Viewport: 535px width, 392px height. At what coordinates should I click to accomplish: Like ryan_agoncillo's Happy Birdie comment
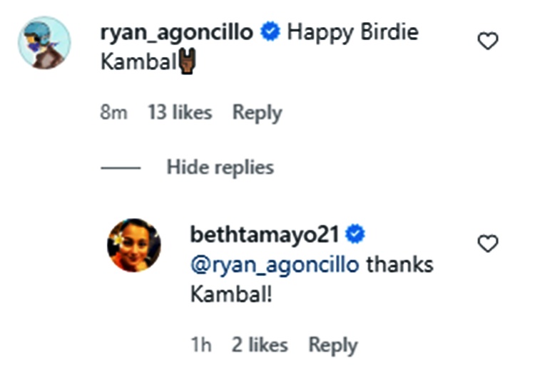click(x=488, y=42)
